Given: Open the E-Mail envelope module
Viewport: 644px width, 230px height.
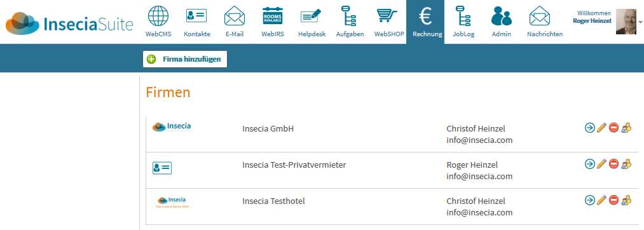Looking at the screenshot, I should click(x=235, y=22).
